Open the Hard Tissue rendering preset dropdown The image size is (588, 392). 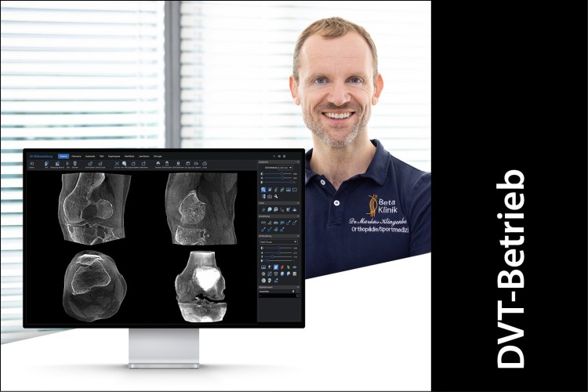pyautogui.click(x=278, y=242)
